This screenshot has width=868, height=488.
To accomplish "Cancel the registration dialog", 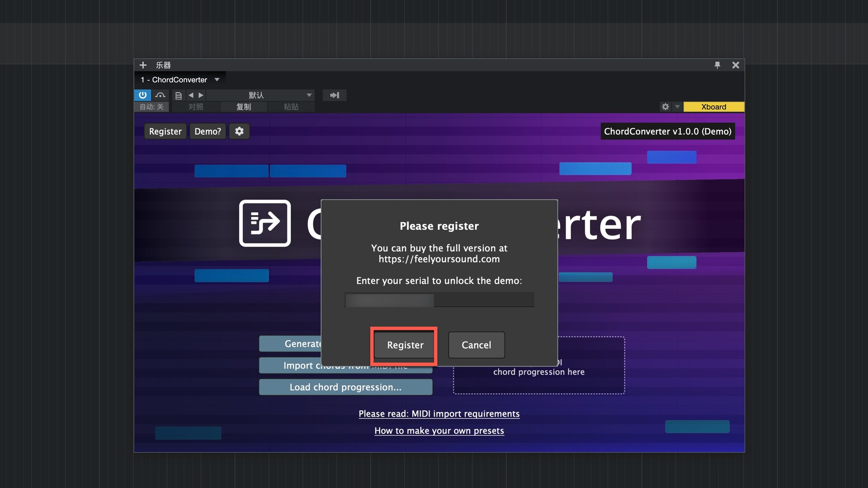I will [x=476, y=345].
